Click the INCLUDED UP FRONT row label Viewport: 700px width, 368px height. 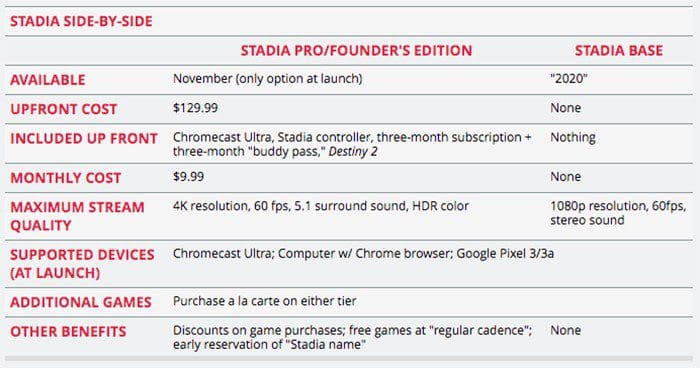point(84,138)
